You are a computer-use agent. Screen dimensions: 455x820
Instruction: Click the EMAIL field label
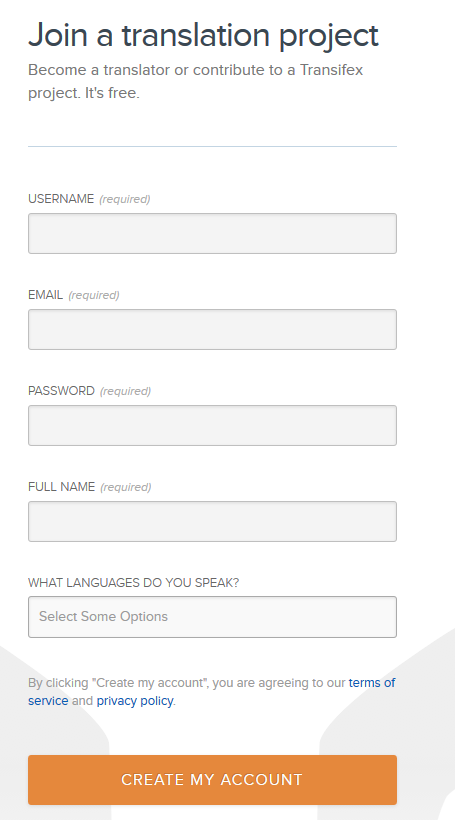[46, 295]
